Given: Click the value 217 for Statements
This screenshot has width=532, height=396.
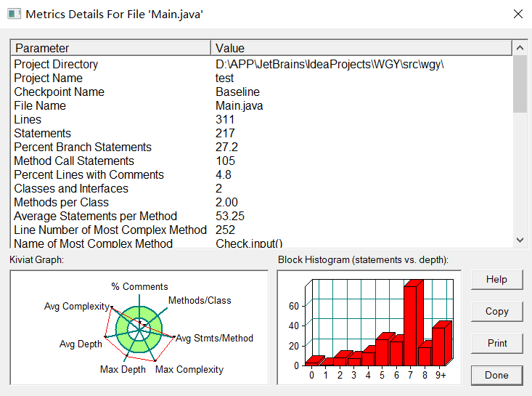Looking at the screenshot, I should click(x=225, y=133).
